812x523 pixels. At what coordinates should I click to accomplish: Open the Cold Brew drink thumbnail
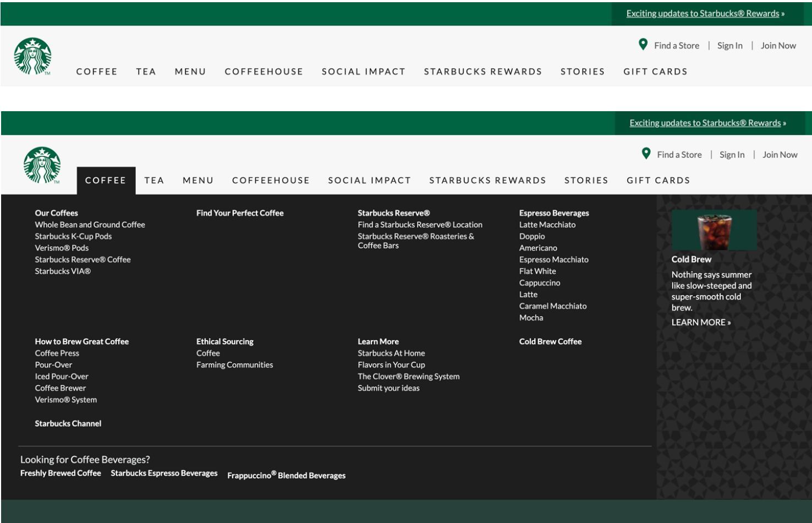pyautogui.click(x=714, y=230)
